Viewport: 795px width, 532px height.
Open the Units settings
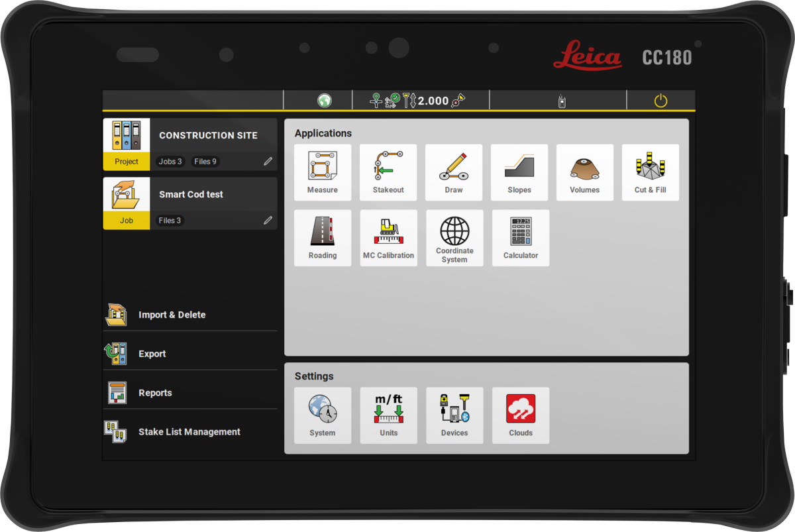(x=388, y=415)
